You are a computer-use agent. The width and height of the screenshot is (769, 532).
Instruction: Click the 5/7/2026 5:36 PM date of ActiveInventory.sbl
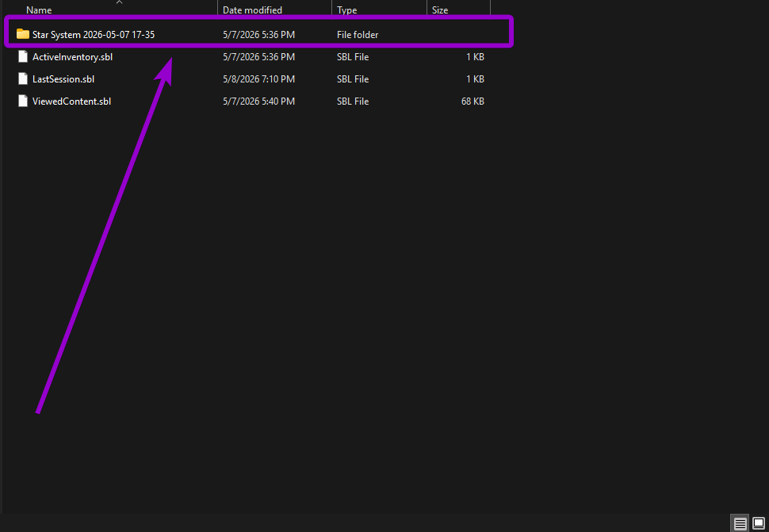click(x=259, y=57)
